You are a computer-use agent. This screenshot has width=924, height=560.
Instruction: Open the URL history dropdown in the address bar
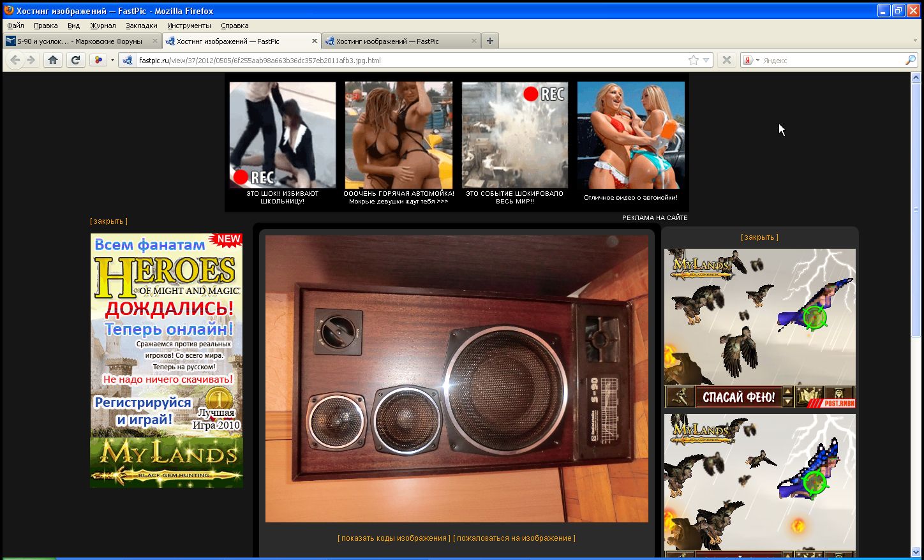click(706, 60)
